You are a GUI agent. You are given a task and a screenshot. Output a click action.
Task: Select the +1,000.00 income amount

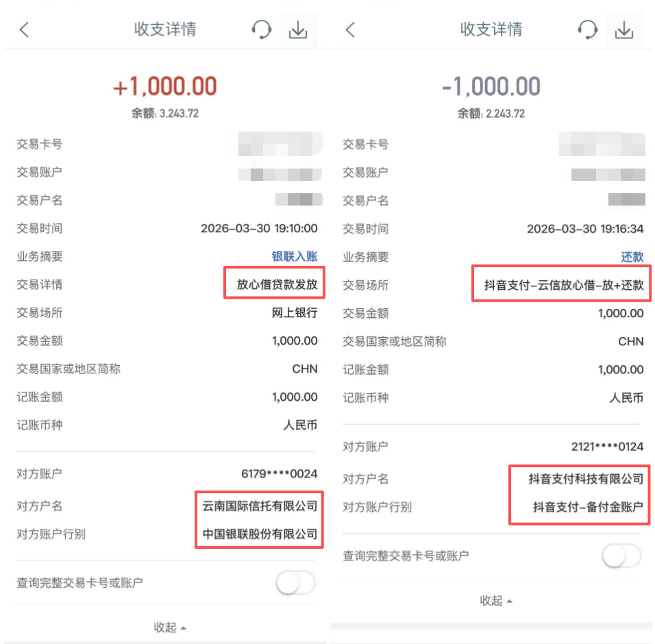(165, 86)
